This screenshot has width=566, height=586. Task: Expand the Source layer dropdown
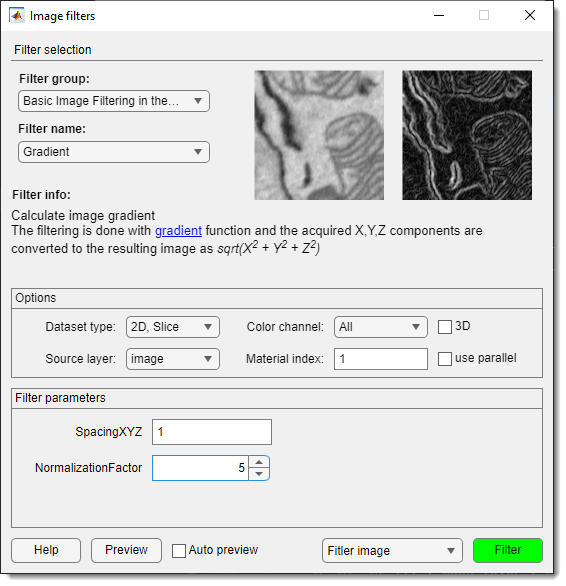coord(173,359)
